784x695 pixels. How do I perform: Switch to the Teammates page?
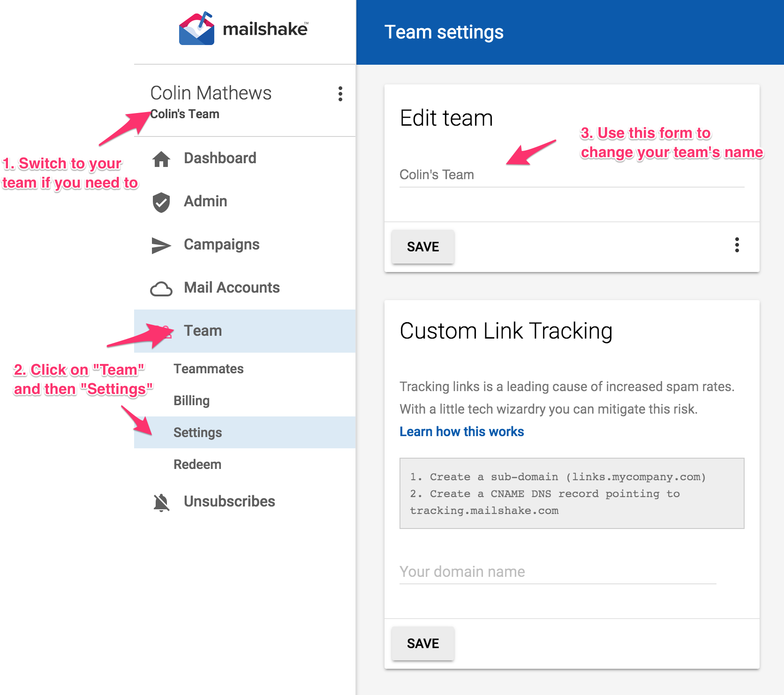click(x=209, y=370)
